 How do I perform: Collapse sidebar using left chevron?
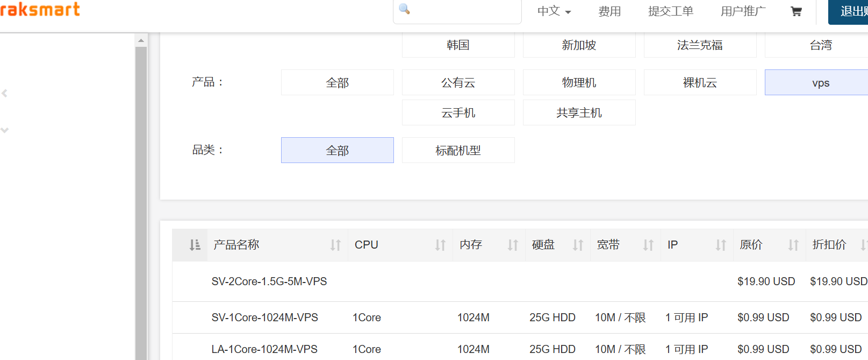[5, 94]
